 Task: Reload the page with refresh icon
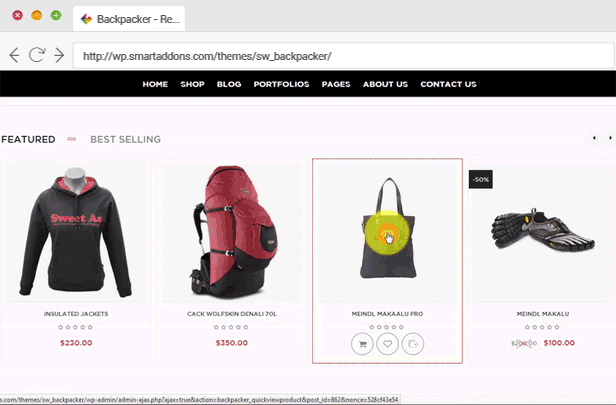click(x=37, y=55)
